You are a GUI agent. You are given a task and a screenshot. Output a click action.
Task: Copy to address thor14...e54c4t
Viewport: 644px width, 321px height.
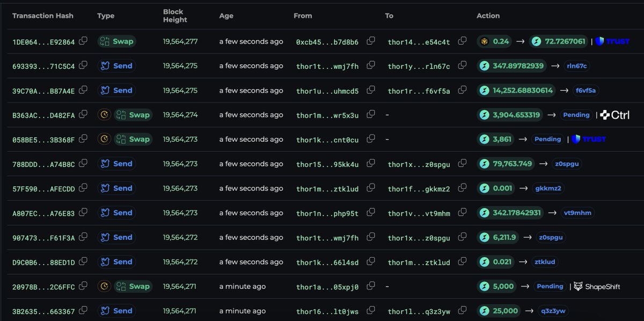point(462,41)
